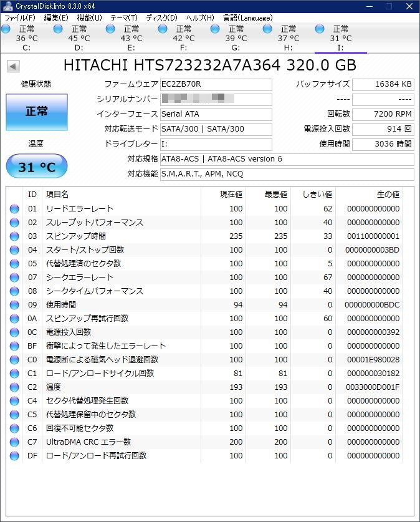Click raw value 00001E980028
The height and width of the screenshot is (522, 420).
pos(373,360)
